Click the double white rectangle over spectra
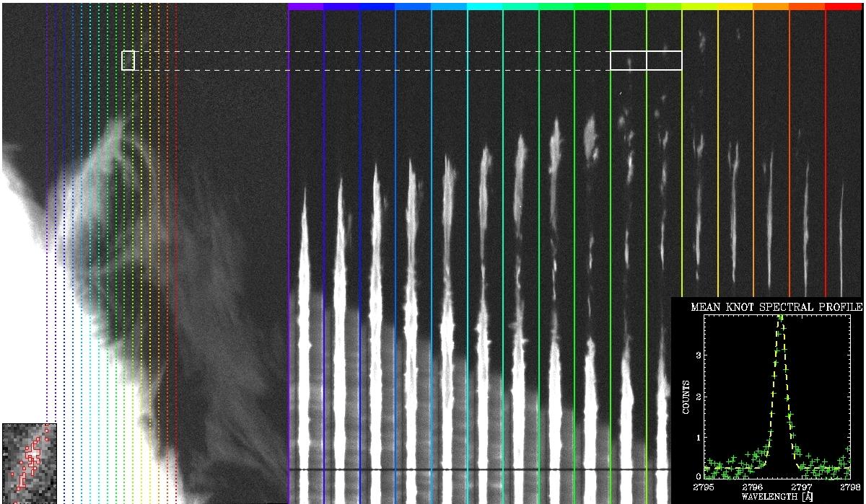Image resolution: width=866 pixels, height=504 pixels. click(x=646, y=61)
